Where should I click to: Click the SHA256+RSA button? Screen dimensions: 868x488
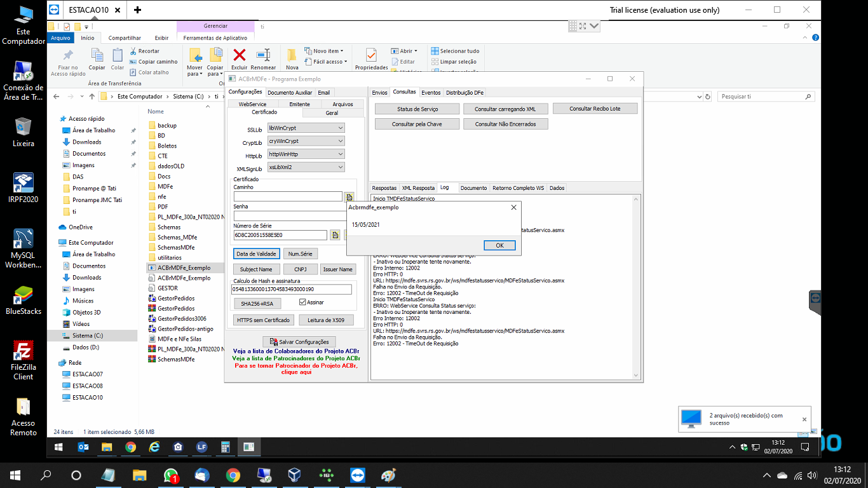(x=257, y=303)
